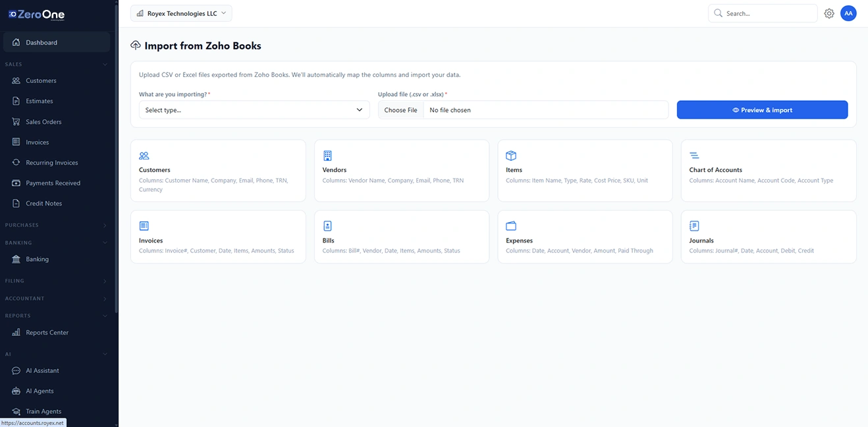Click the No file chosen field
This screenshot has height=427, width=868.
545,110
